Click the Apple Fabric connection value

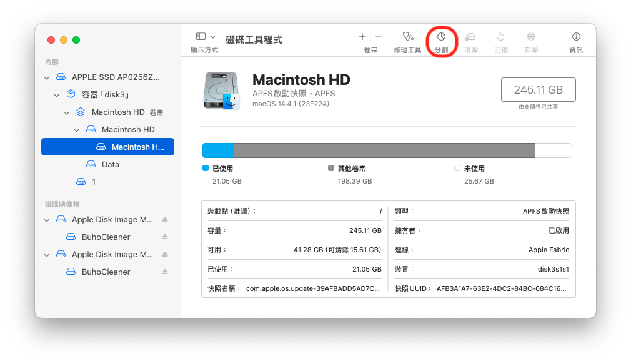coord(549,250)
